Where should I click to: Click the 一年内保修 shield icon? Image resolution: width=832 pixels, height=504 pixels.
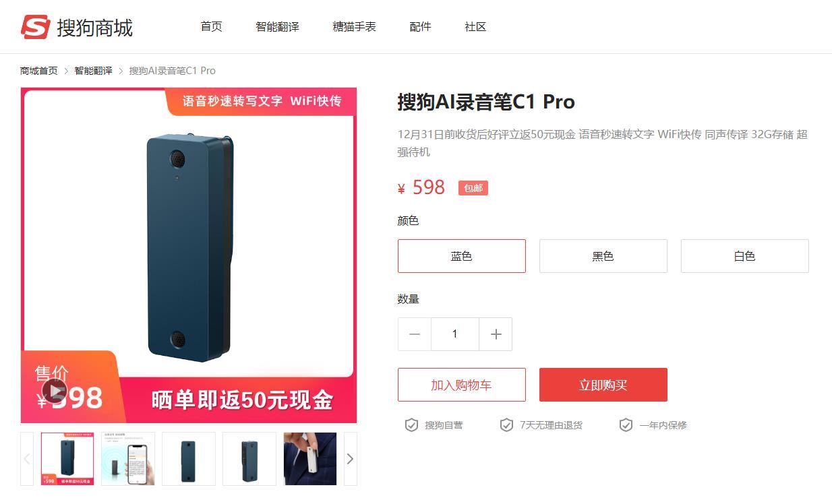[x=626, y=425]
